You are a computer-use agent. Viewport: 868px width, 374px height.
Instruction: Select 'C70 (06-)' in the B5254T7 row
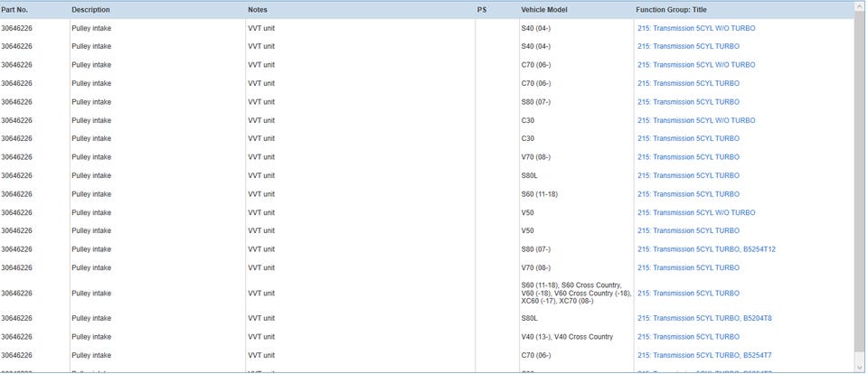(x=536, y=355)
